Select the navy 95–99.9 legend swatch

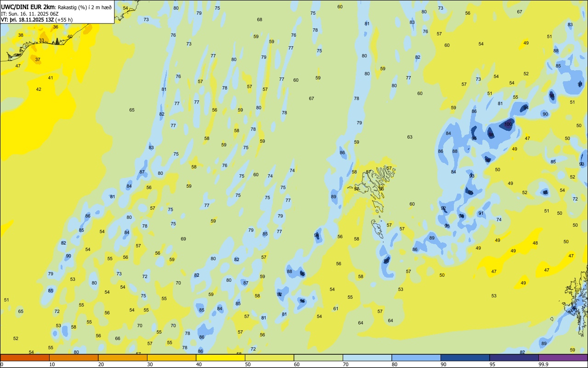coord(514,357)
